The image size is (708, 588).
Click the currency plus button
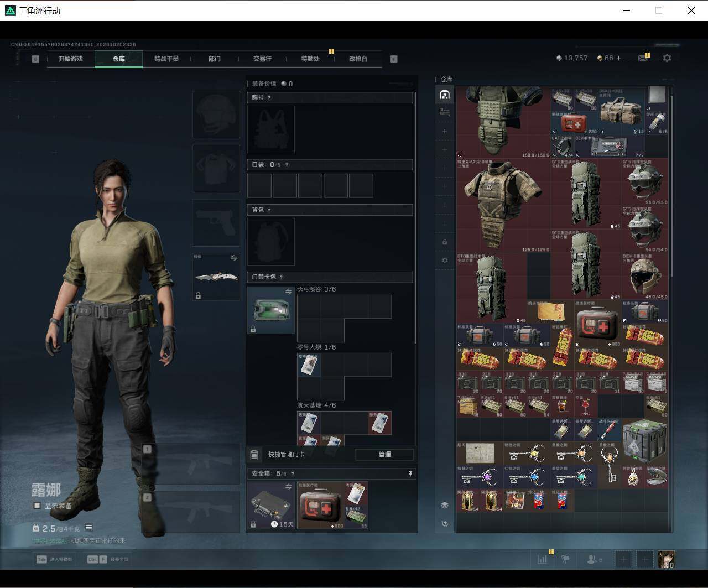(x=618, y=58)
